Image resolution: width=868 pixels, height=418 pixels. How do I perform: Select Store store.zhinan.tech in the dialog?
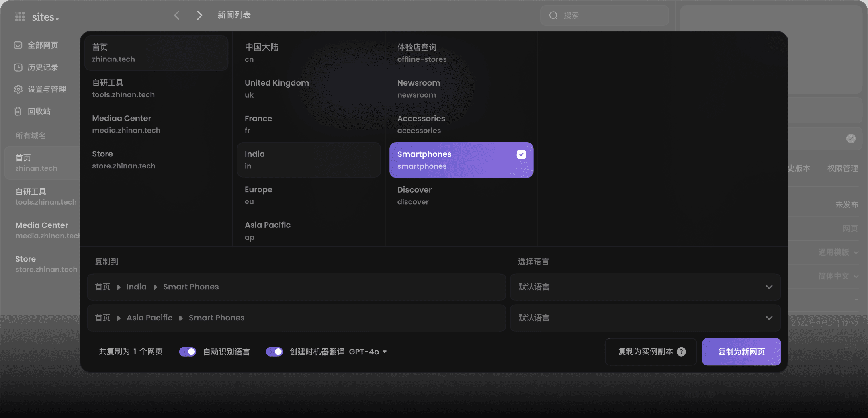click(156, 160)
